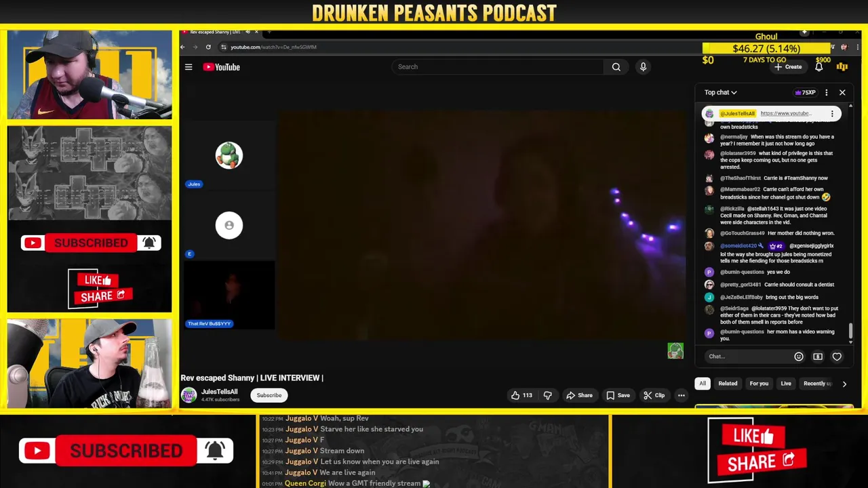This screenshot has width=868, height=488.
Task: Close the live chat panel
Action: pyautogui.click(x=842, y=92)
